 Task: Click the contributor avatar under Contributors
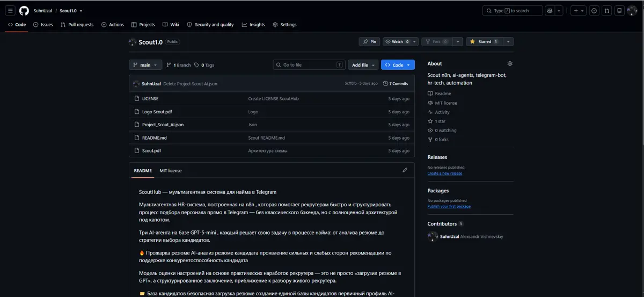click(x=433, y=236)
